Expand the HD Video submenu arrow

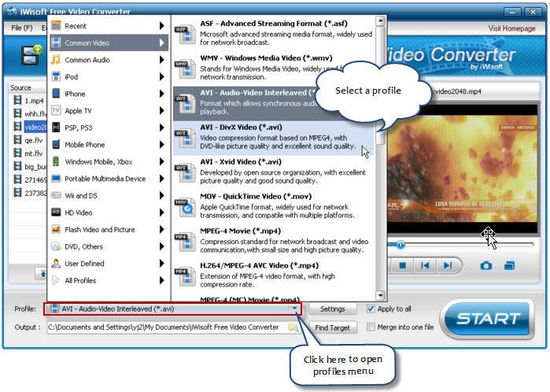(x=162, y=213)
